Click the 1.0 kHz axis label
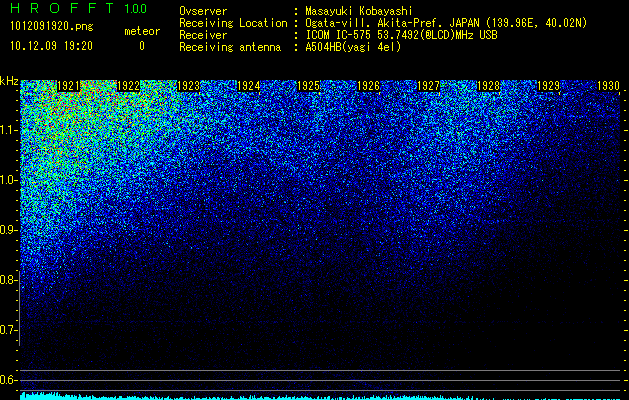629x400 pixels. point(7,180)
